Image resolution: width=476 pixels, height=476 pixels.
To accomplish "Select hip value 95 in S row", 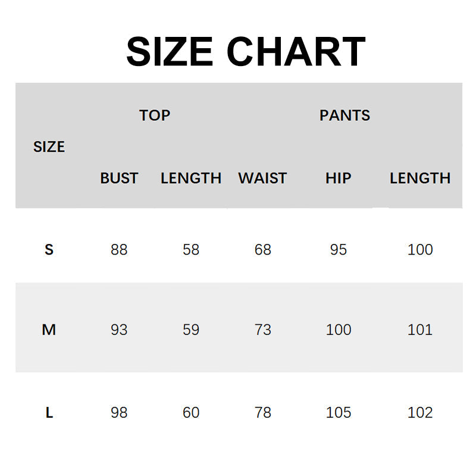I will [338, 250].
